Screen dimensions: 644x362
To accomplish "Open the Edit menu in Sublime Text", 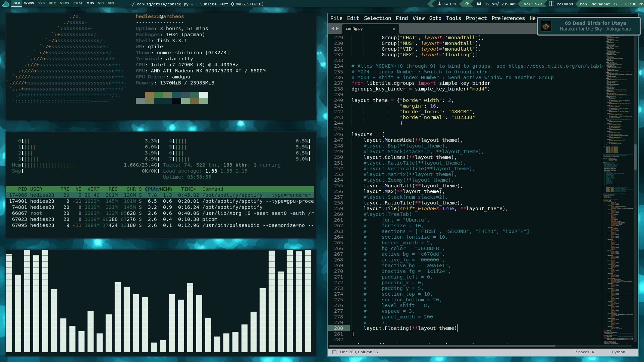I will click(353, 18).
